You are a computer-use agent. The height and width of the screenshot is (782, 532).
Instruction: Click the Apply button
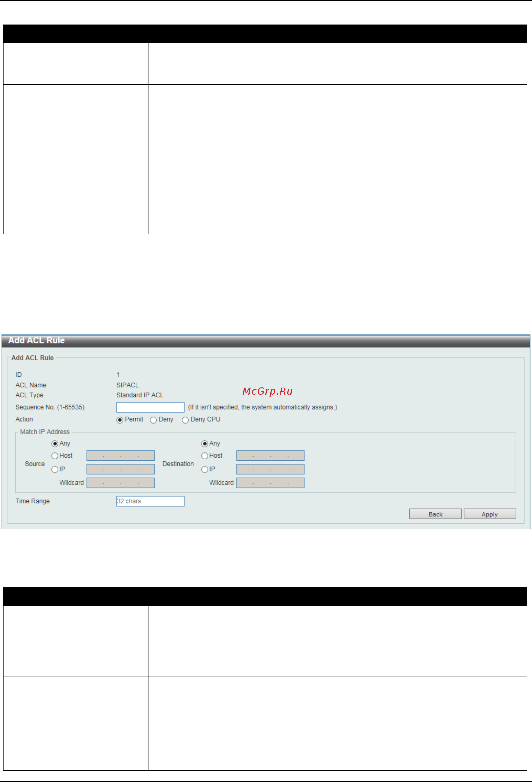[x=490, y=514]
